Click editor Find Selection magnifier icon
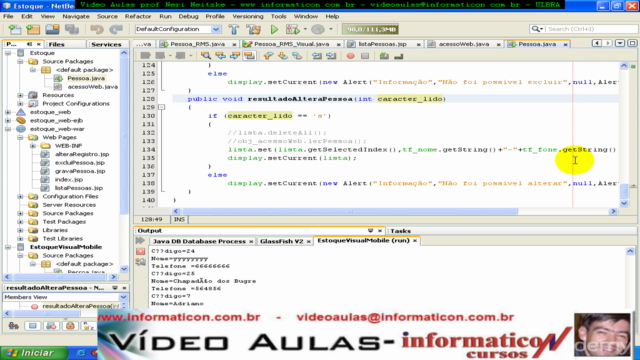This screenshot has height=360, width=640. (206, 56)
